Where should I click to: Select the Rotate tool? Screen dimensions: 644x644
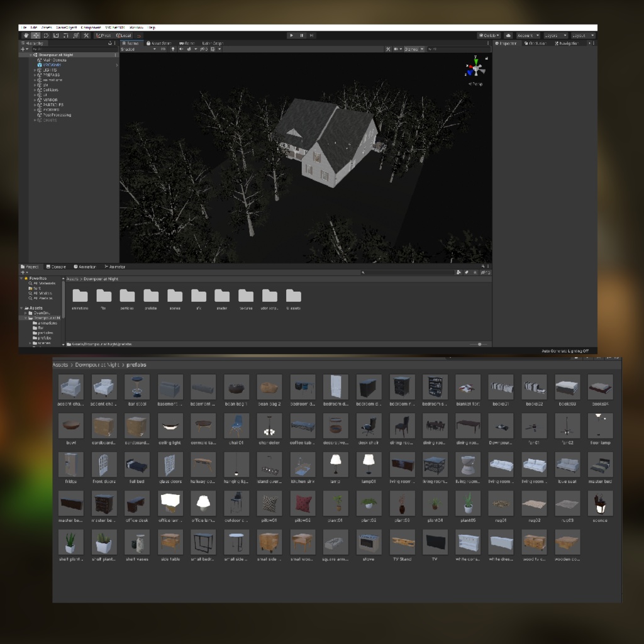[46, 36]
